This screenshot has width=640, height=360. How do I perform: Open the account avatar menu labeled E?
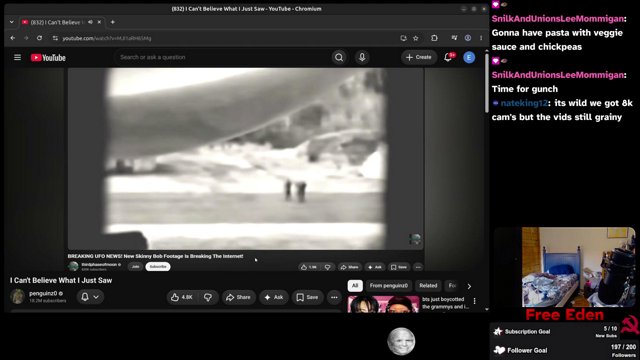coord(469,58)
